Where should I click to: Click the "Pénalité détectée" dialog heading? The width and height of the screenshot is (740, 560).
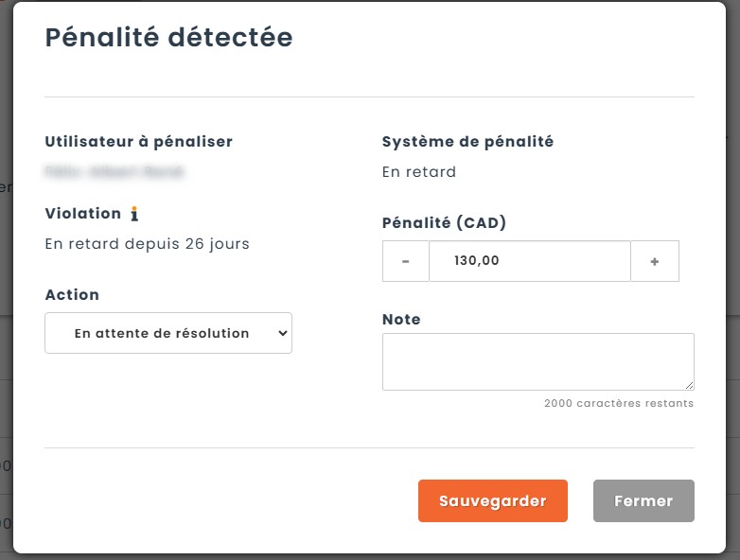click(169, 37)
